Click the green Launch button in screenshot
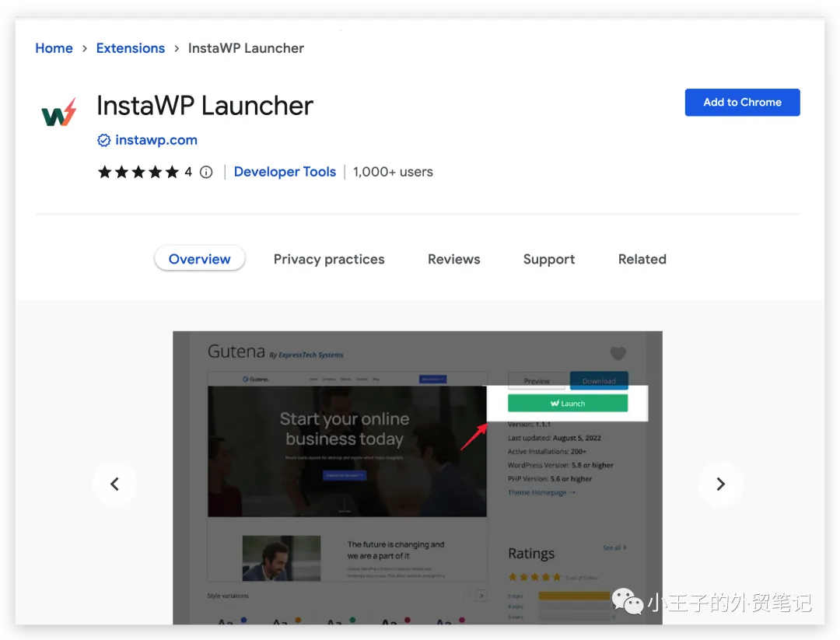 click(x=568, y=404)
